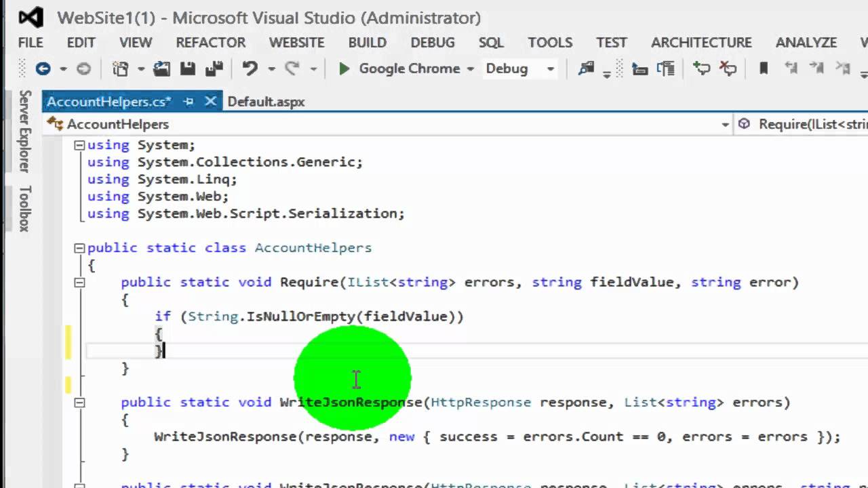Open the TOOLS menu
868x488 pixels.
click(x=550, y=43)
